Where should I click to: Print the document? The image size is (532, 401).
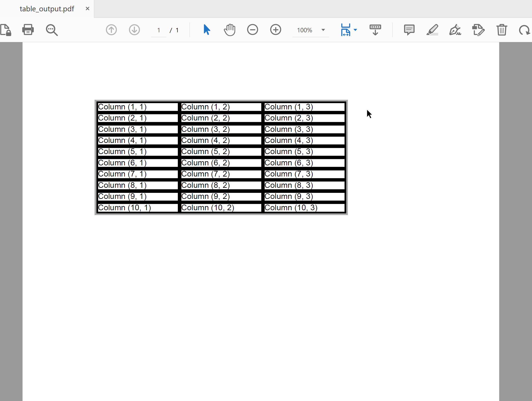click(28, 30)
